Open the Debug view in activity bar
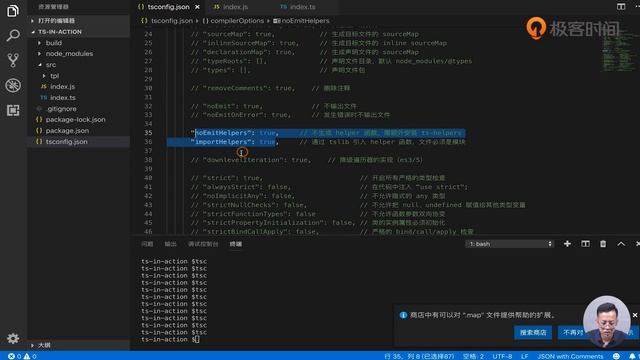 pos(13,85)
